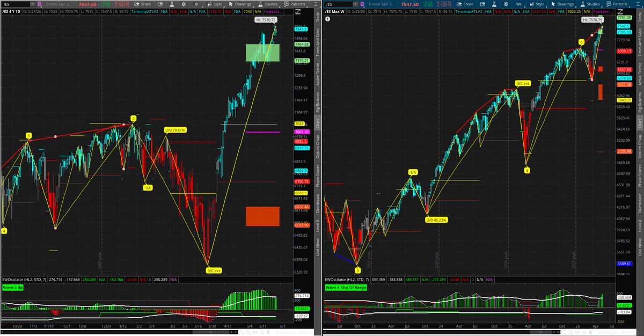Open the Patterns menu in right chart
644x336 pixels.
pyautogui.click(x=617, y=4)
